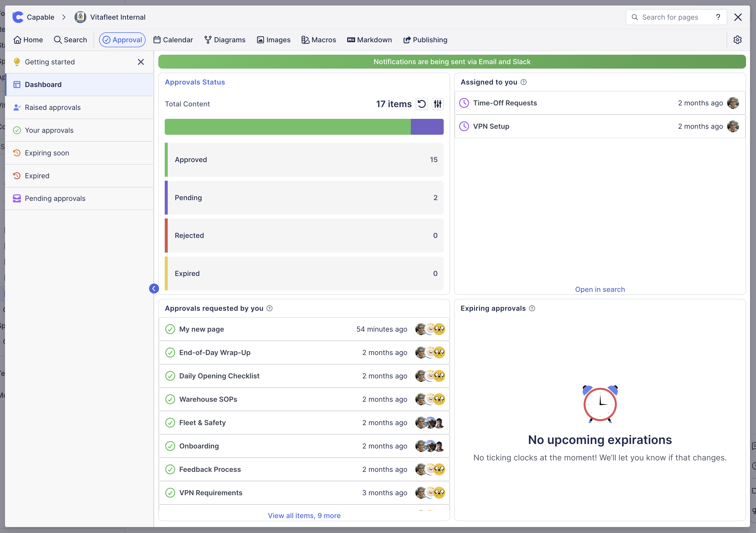Screen dimensions: 756x533
Task: Click View all items, 9 more link
Action: click(304, 516)
